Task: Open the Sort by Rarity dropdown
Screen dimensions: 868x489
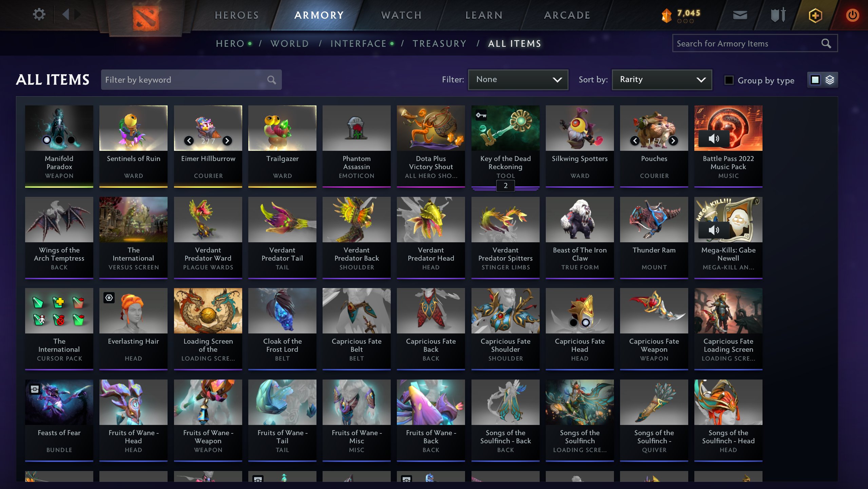Action: 662,80
